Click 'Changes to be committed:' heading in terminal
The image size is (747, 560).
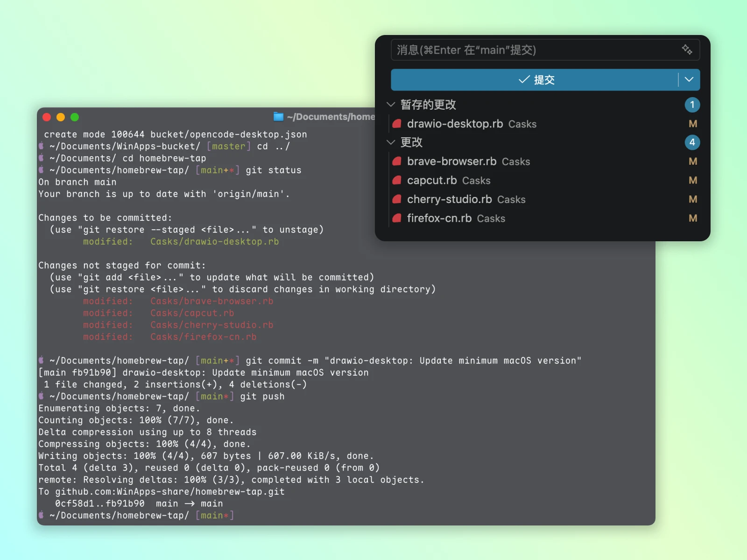(105, 218)
